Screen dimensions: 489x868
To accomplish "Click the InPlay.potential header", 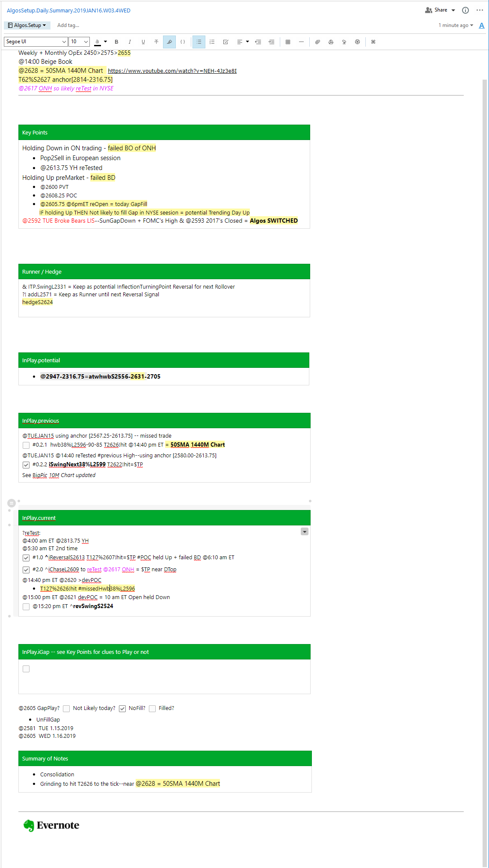I will click(164, 361).
